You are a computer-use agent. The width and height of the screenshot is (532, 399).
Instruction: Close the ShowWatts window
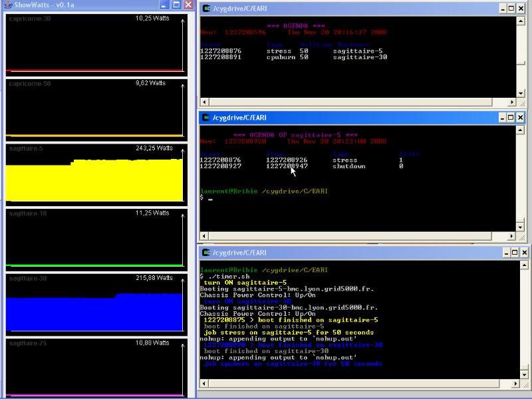[x=188, y=5]
